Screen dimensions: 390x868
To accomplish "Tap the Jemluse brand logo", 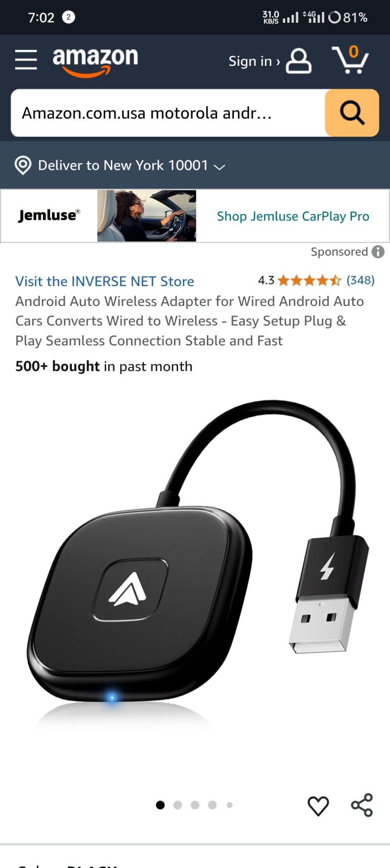I will (49, 215).
